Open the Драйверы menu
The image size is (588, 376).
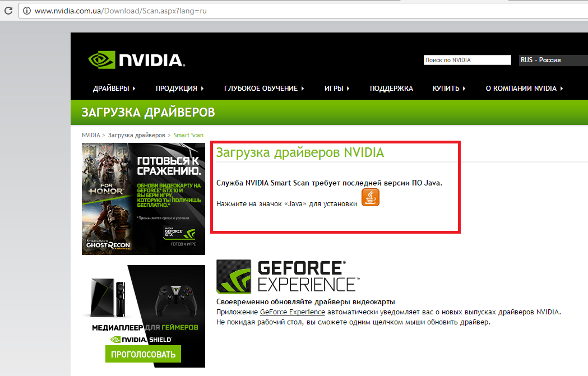tap(114, 89)
